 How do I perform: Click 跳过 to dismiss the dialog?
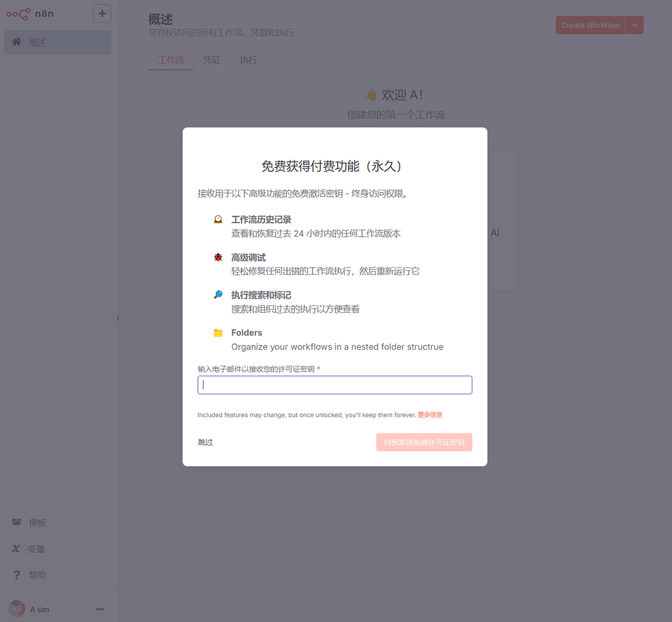coord(205,442)
